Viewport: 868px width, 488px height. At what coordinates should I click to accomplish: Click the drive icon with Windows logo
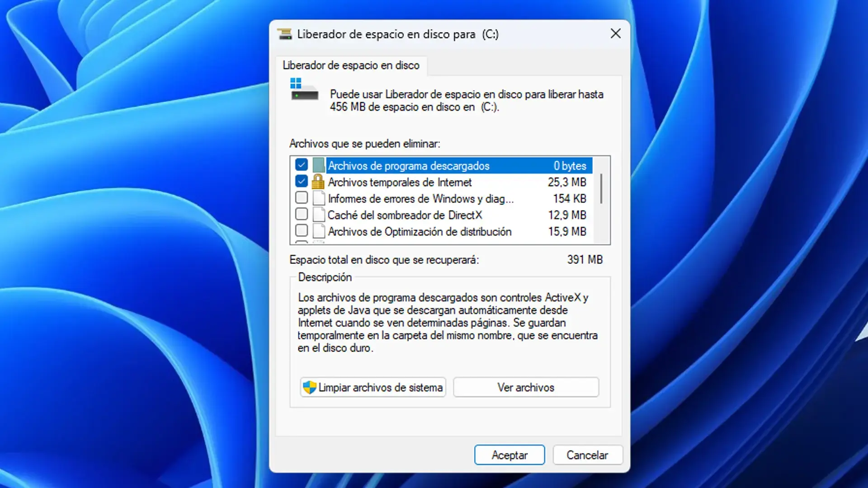[304, 90]
